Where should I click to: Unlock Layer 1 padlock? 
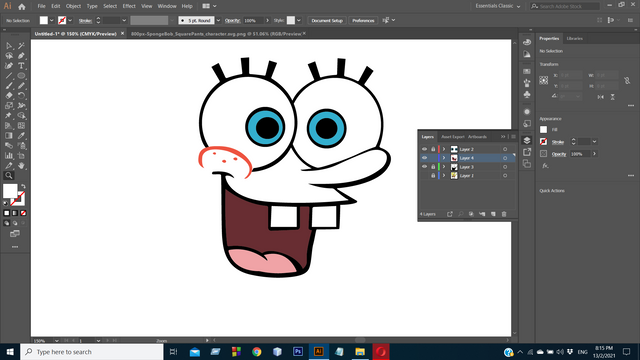tap(433, 176)
